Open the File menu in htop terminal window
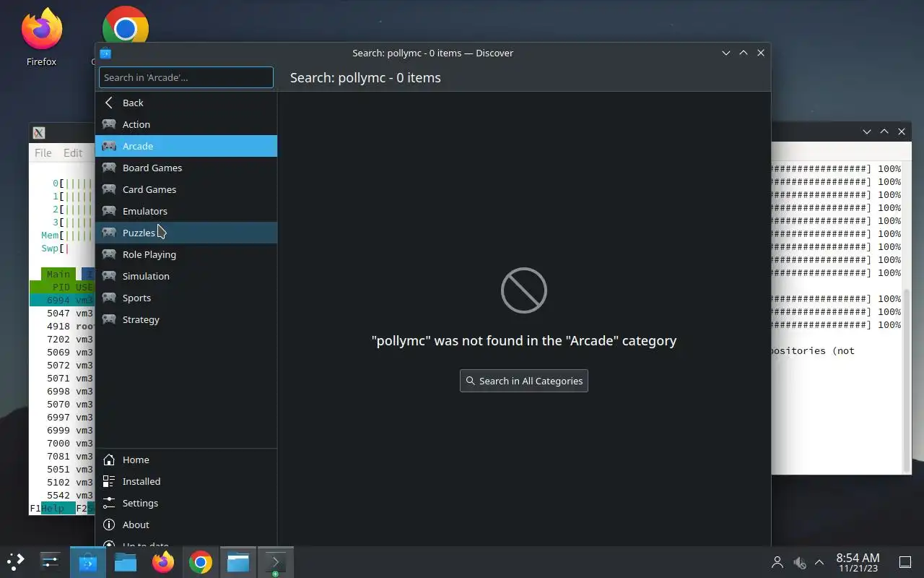Viewport: 924px width, 578px height. [43, 152]
